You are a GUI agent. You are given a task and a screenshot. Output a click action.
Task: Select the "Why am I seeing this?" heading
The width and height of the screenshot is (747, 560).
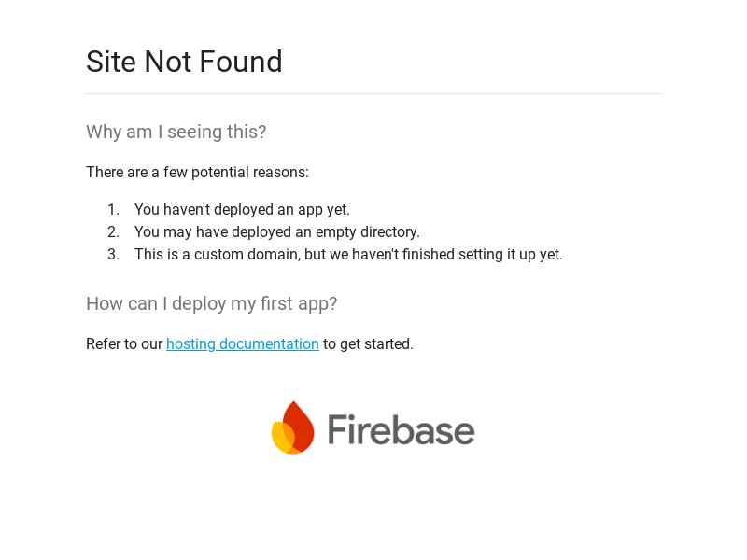176,132
